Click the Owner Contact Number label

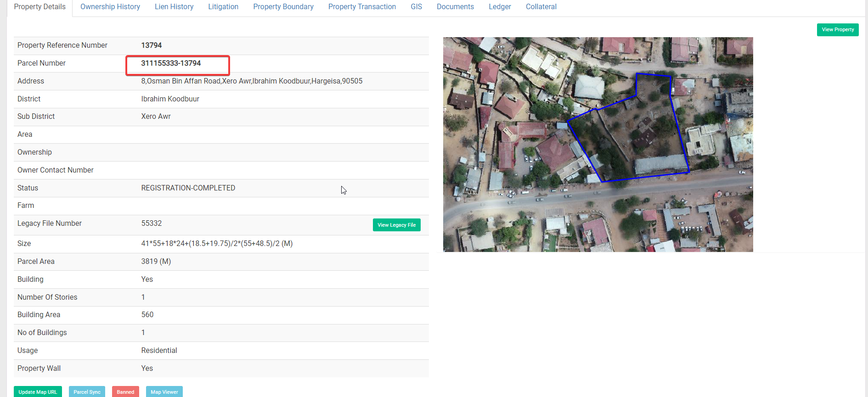tap(56, 170)
